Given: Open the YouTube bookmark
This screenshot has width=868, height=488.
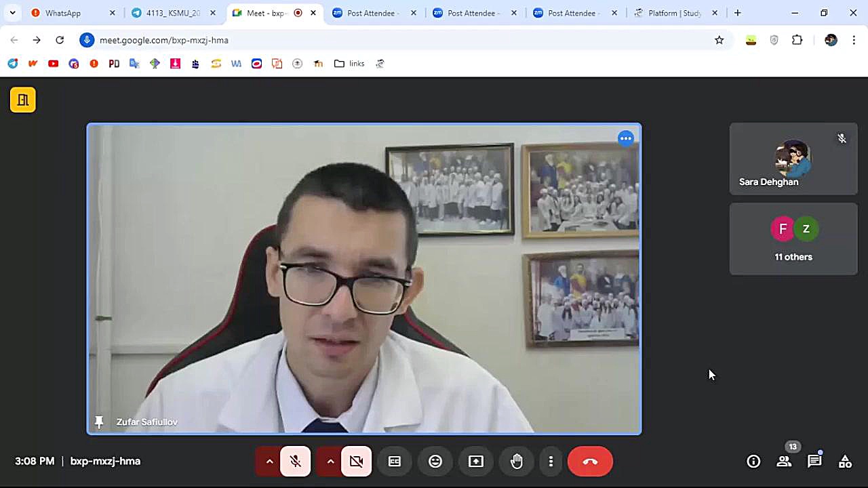Looking at the screenshot, I should [54, 64].
